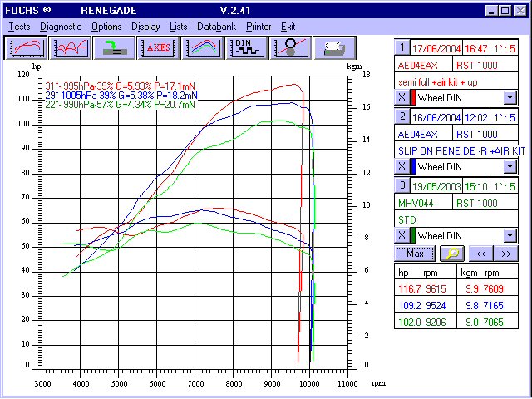Open the Tests menu
The image size is (532, 399).
(x=19, y=27)
